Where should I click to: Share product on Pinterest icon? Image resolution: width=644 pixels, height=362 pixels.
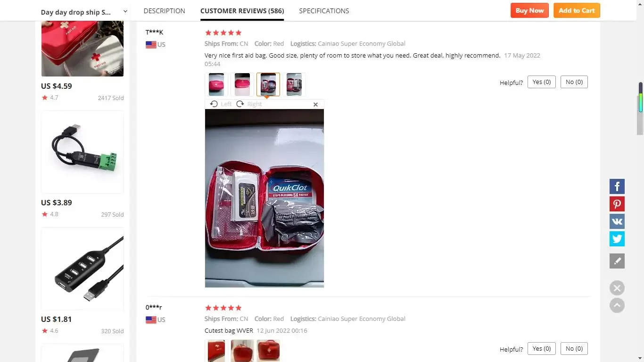617,204
